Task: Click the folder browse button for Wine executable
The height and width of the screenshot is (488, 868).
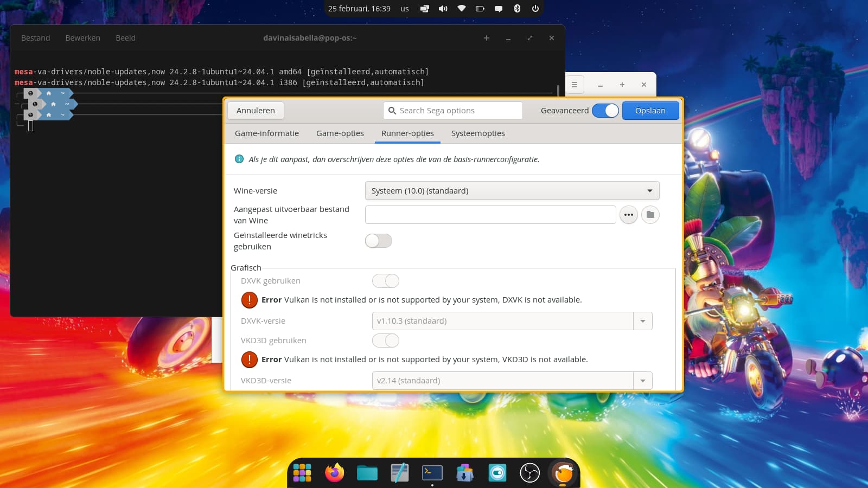Action: tap(650, 215)
